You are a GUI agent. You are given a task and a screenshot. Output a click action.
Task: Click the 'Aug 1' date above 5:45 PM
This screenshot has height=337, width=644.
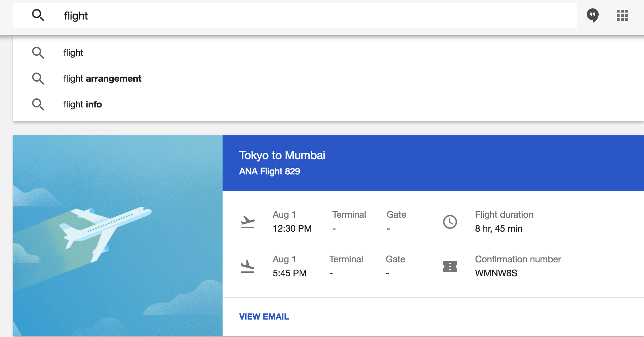(284, 259)
